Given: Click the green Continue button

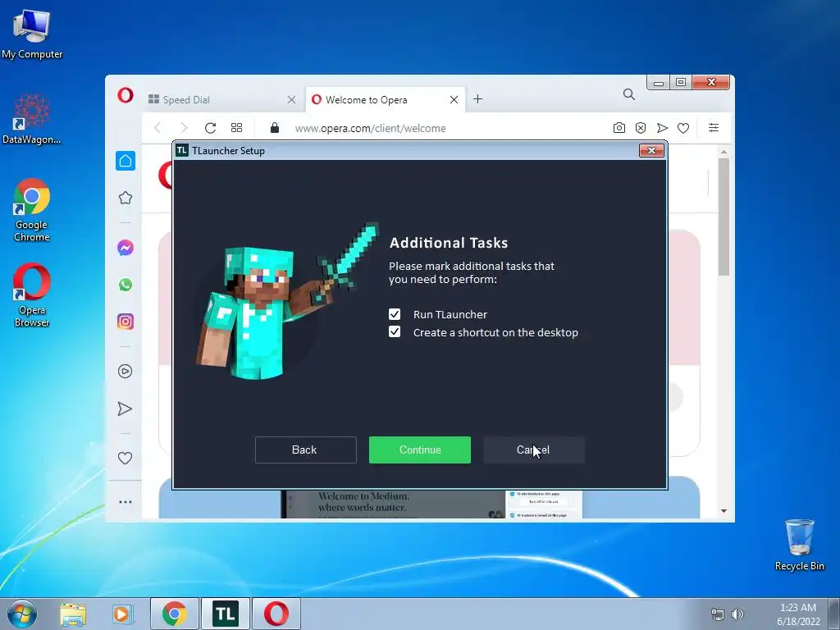Looking at the screenshot, I should pyautogui.click(x=419, y=450).
